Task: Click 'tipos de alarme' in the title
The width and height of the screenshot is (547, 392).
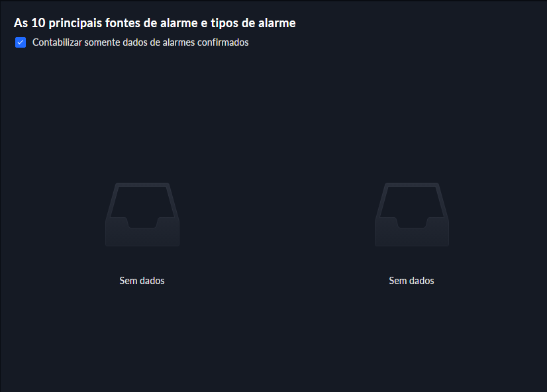Action: point(253,23)
